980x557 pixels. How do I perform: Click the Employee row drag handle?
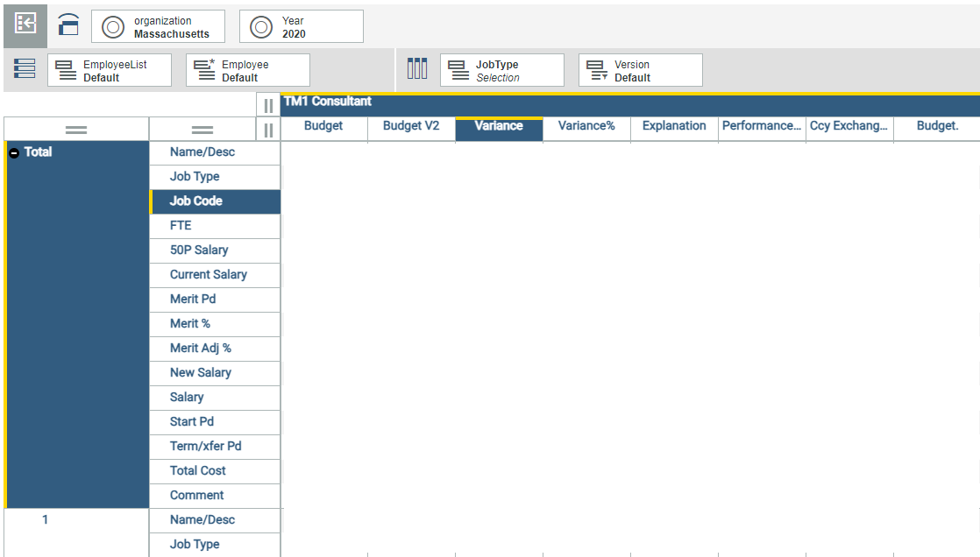202,130
